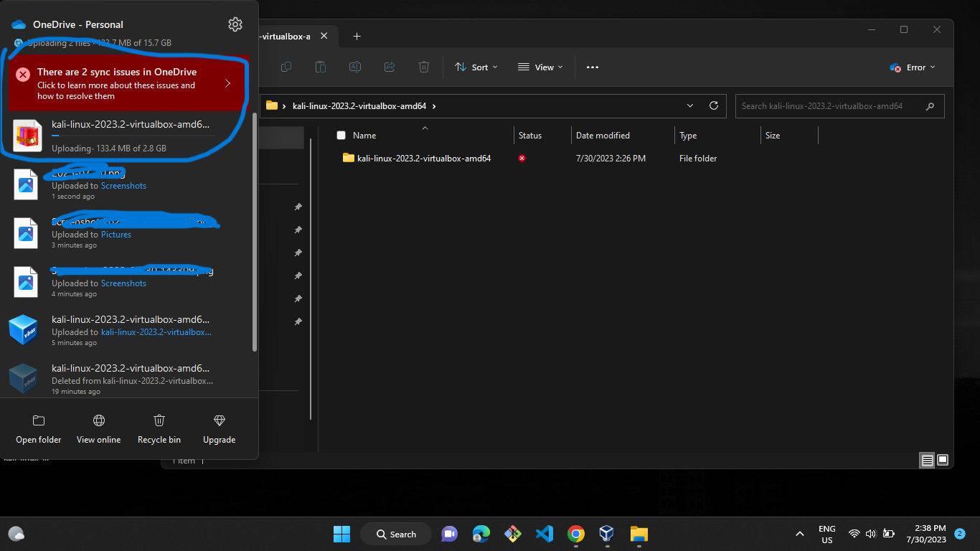Open Visual Studio Code from taskbar

pos(544,534)
